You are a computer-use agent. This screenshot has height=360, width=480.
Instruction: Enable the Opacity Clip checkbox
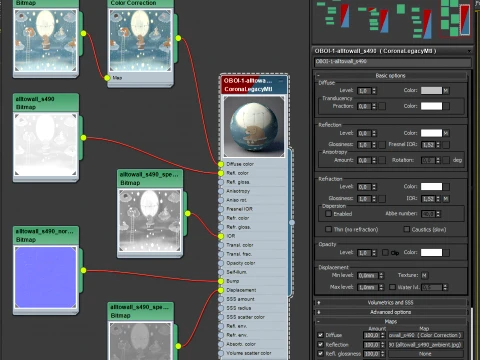[x=385, y=252]
